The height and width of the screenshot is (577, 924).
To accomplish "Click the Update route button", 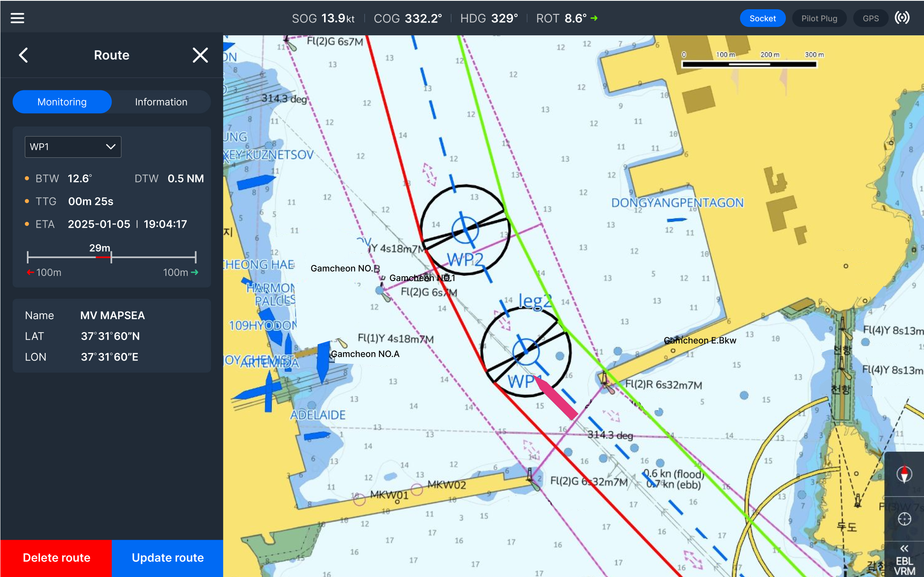I will click(x=167, y=558).
